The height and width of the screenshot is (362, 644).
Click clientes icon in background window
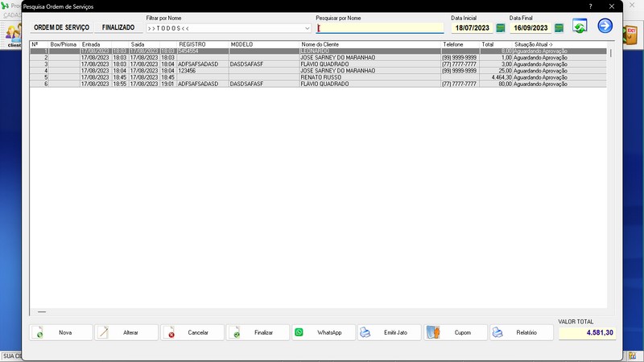tap(12, 35)
